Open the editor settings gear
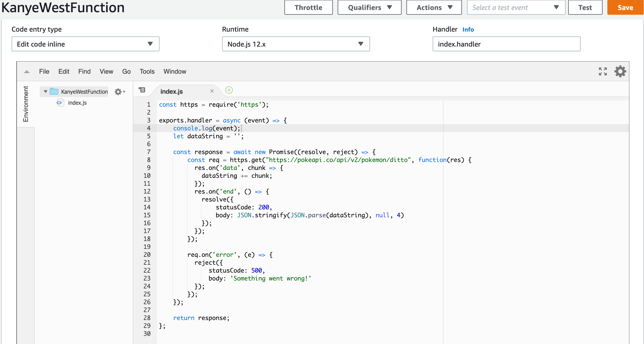Viewport: 644px width, 344px height. coord(620,71)
